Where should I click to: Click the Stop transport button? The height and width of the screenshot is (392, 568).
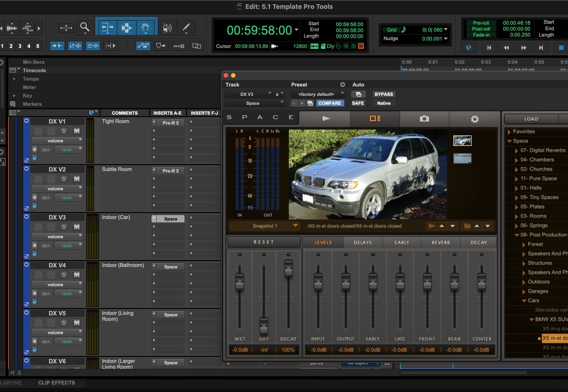pos(561,47)
